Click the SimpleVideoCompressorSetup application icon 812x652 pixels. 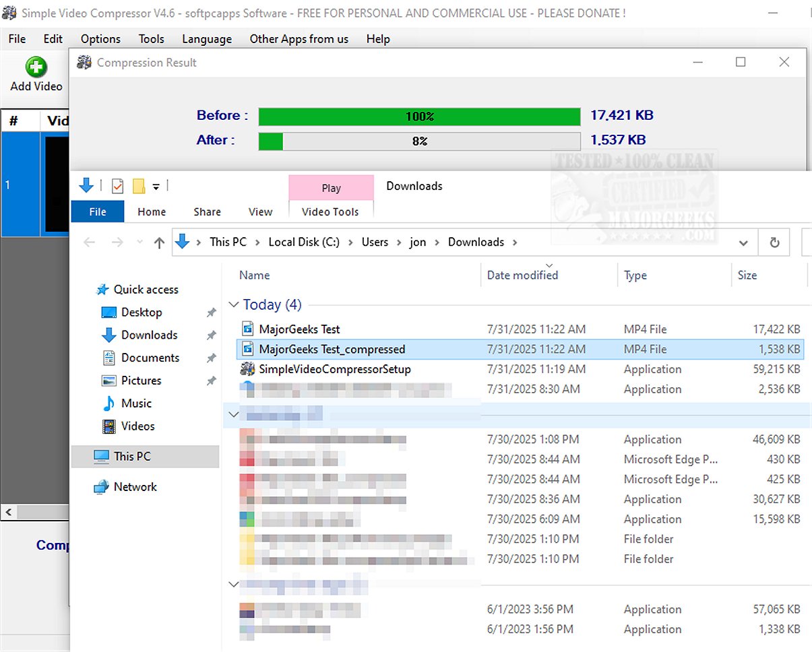(247, 369)
